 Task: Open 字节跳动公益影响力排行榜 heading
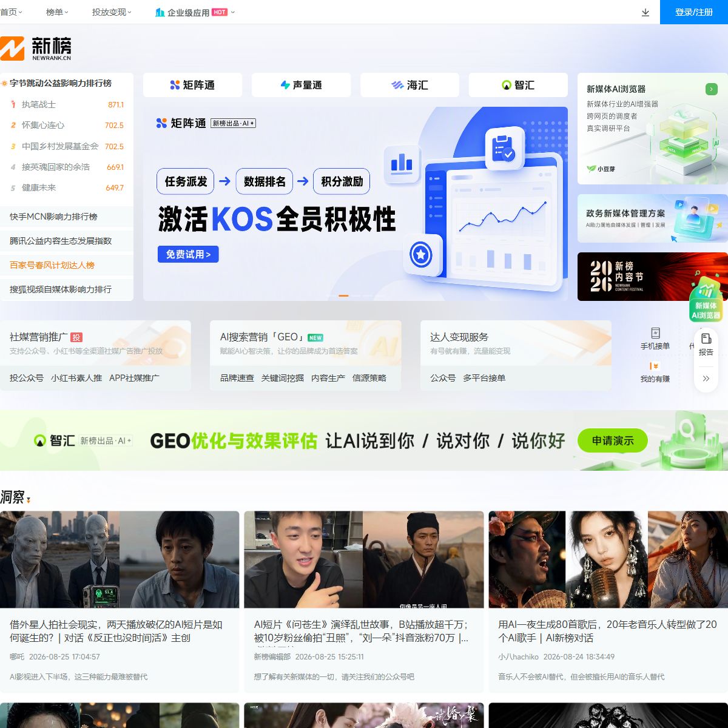click(60, 83)
